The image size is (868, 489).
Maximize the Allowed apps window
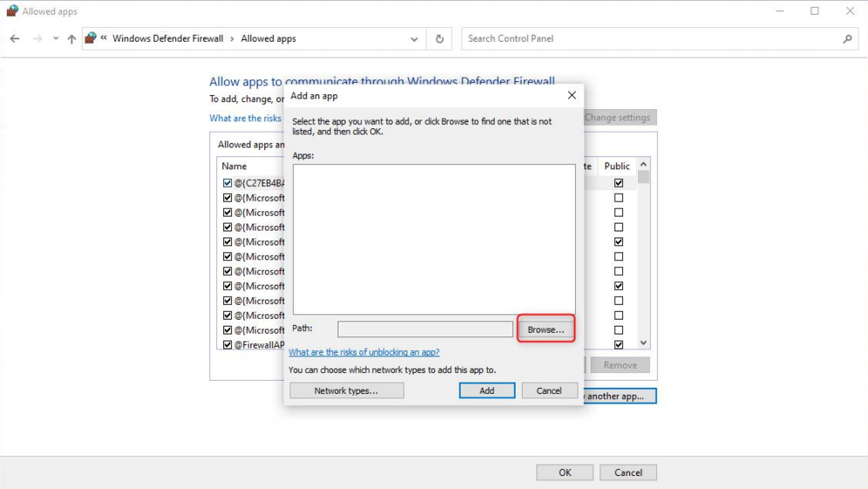[x=815, y=11]
